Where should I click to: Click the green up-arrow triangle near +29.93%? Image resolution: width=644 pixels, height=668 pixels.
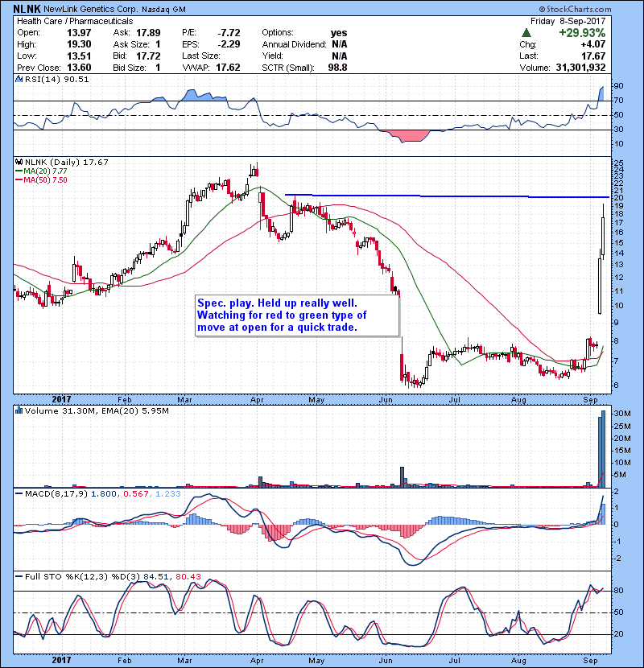[526, 32]
